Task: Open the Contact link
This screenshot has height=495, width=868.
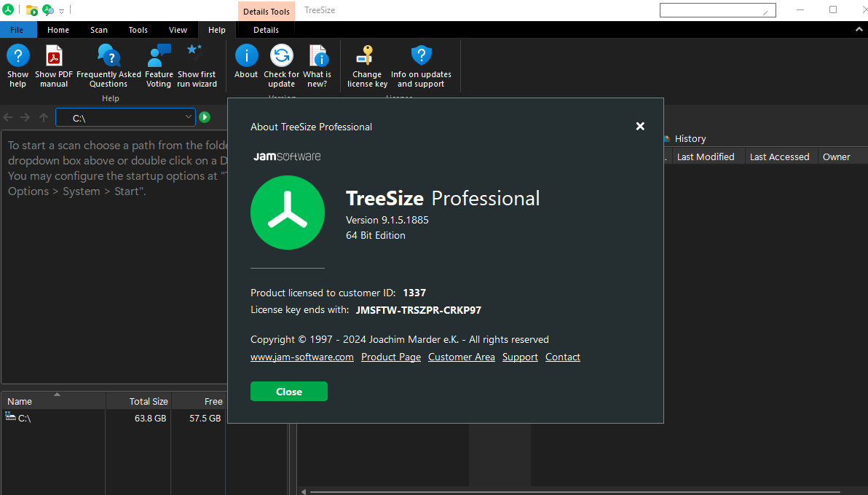Action: [562, 357]
